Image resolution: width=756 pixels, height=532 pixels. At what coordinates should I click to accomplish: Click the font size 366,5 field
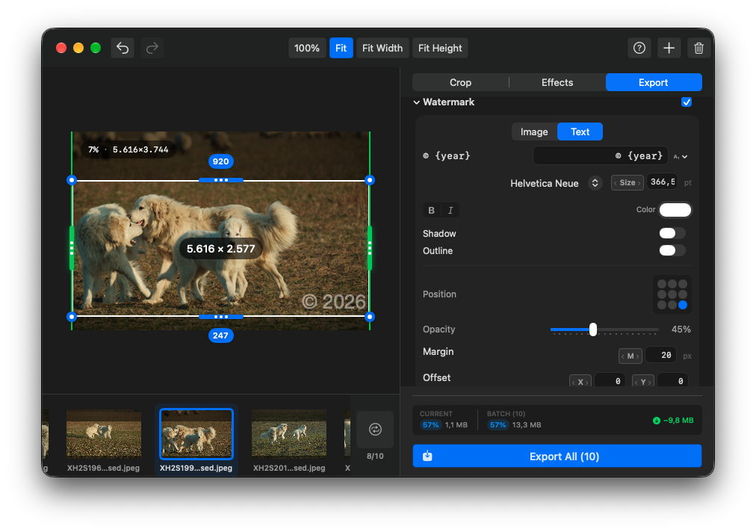[x=662, y=182]
